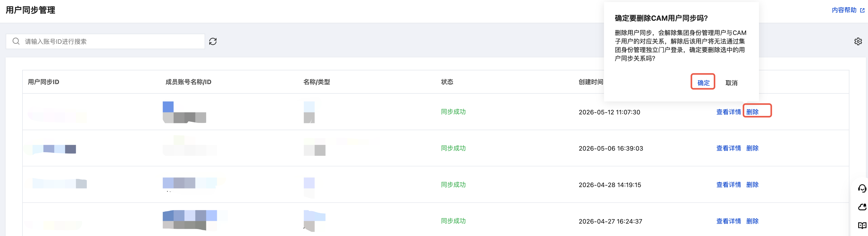The image size is (868, 236).
Task: Click the refresh icon beside search box
Action: (213, 41)
